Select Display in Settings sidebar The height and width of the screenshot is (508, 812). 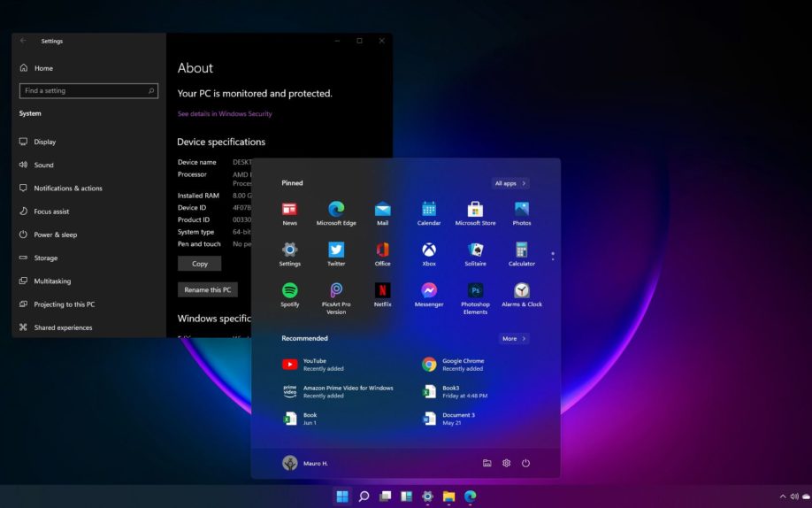pos(37,142)
